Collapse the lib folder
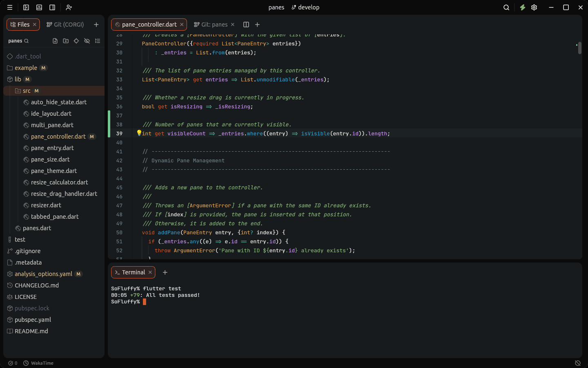This screenshot has width=588, height=368. click(54, 79)
